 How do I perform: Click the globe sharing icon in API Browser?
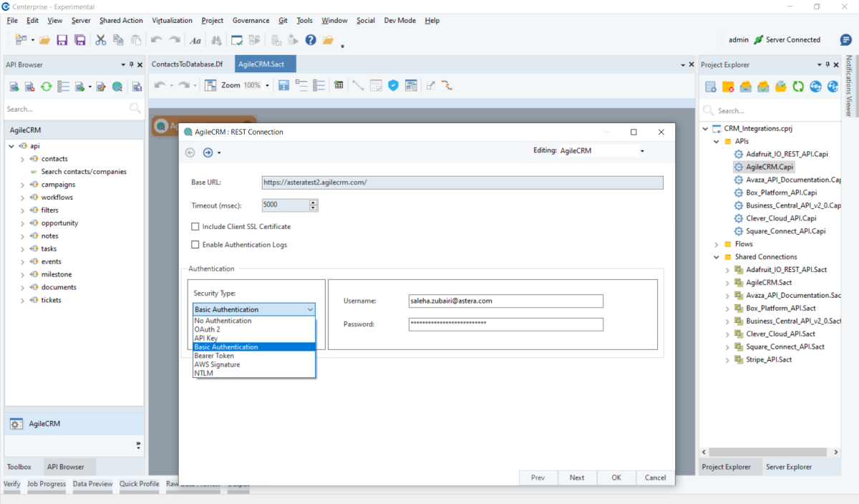coord(116,86)
